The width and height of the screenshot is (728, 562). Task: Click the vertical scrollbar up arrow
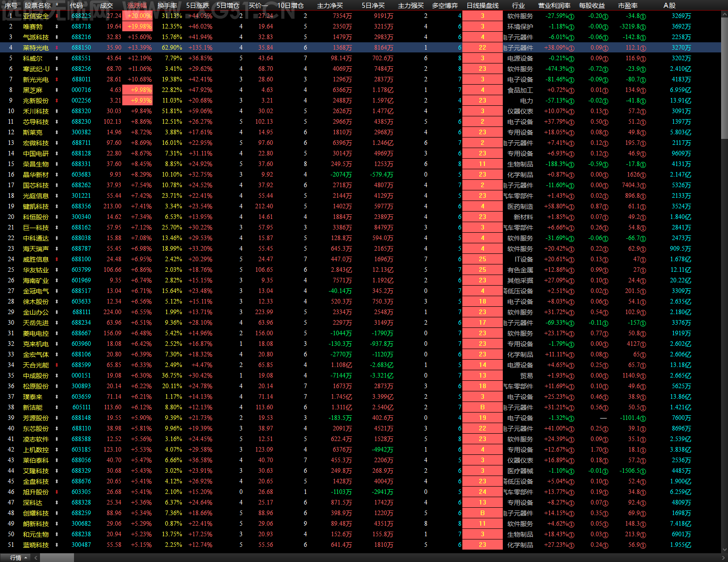pyautogui.click(x=725, y=14)
